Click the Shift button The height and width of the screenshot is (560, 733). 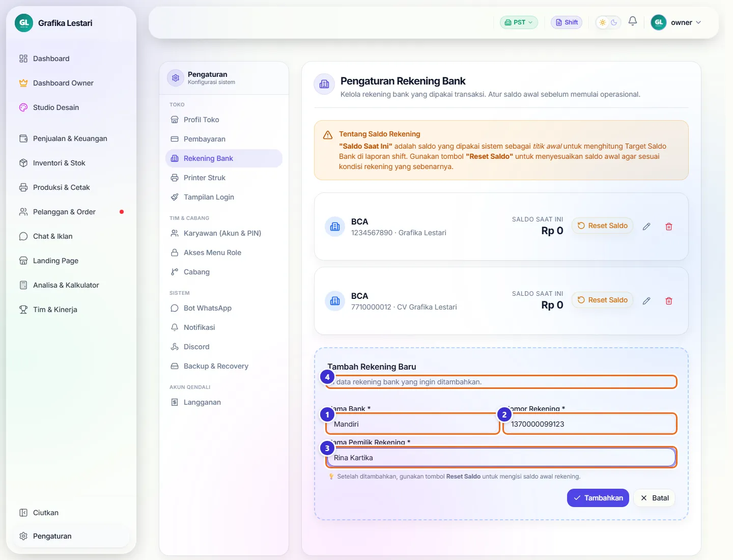567,22
